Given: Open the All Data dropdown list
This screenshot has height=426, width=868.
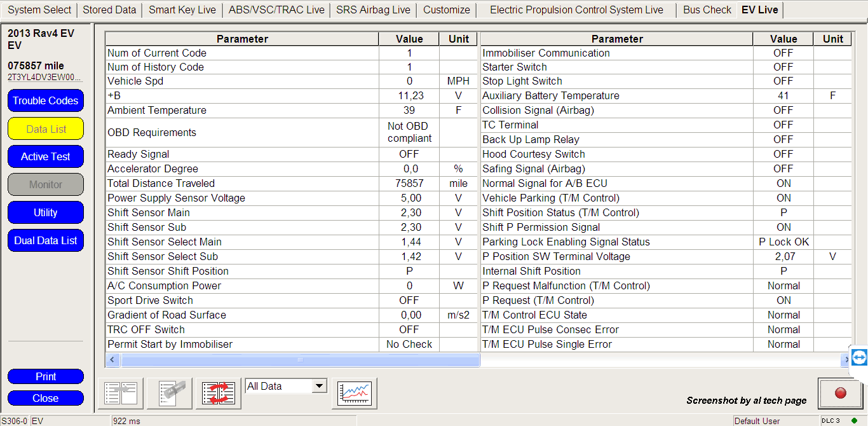Looking at the screenshot, I should [x=319, y=386].
